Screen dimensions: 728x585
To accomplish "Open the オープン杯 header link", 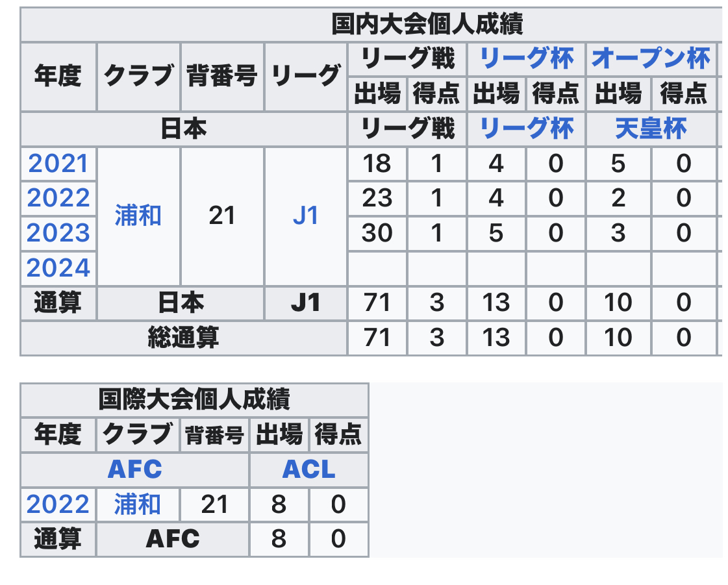I will 651,60.
